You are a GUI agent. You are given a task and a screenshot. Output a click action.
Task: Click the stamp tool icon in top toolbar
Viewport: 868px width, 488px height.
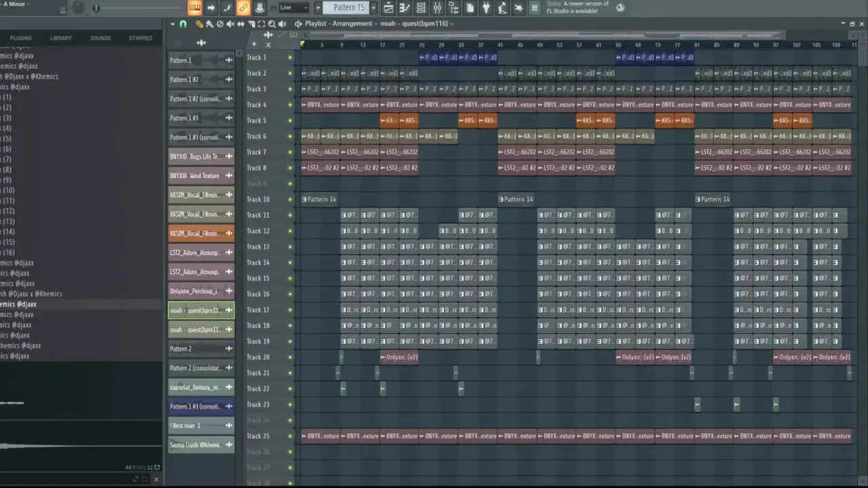(259, 7)
